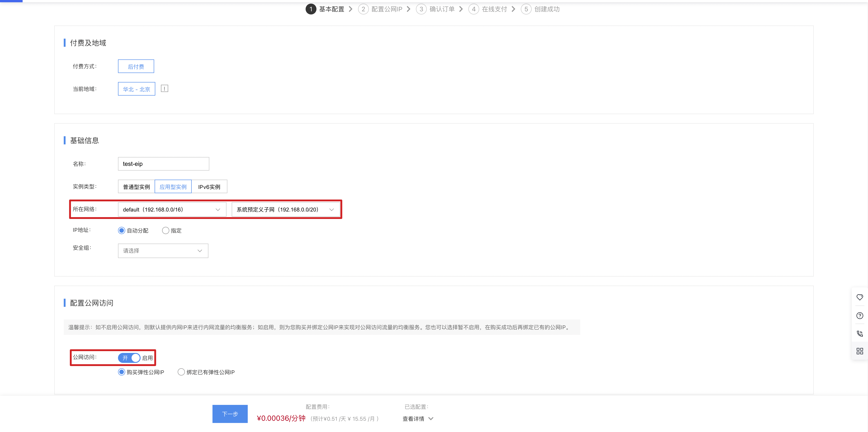868x432 pixels.
Task: Click step 4 在线支付
Action: (x=488, y=9)
